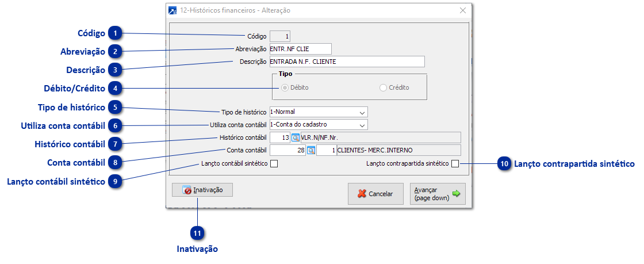Click into the Abreviação text field
This screenshot has width=644, height=264.
coord(300,49)
